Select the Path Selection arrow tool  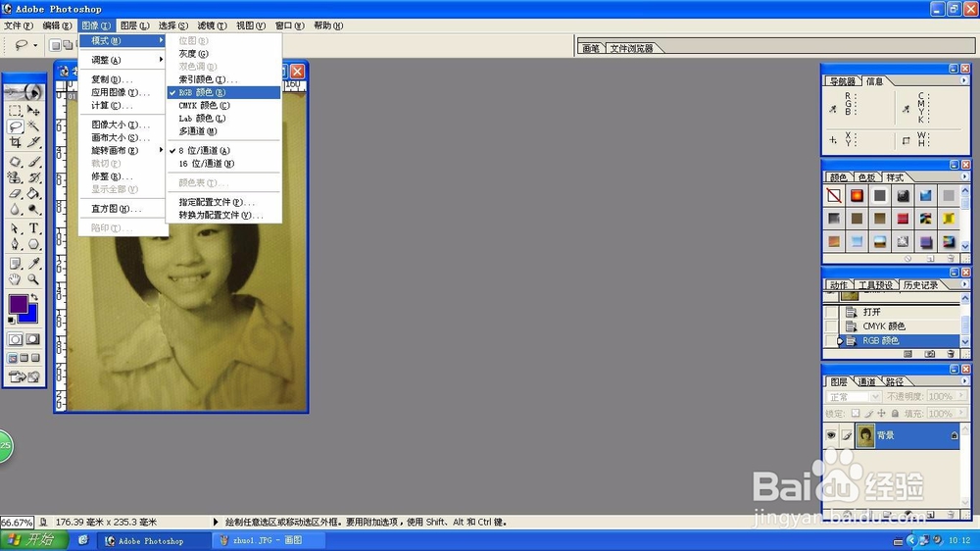(16, 228)
